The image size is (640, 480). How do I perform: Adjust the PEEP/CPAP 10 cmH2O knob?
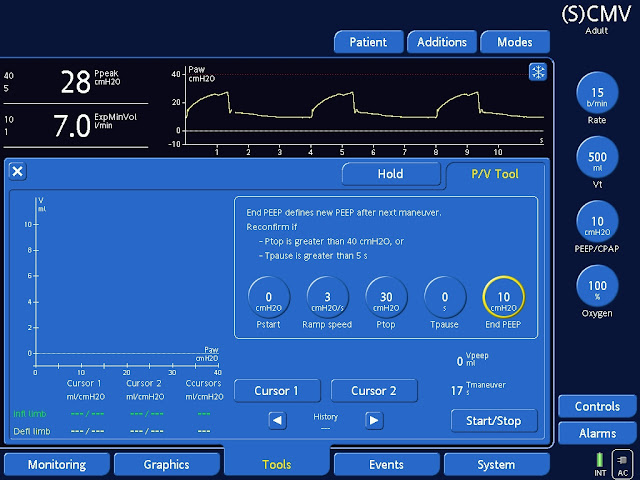pos(597,222)
